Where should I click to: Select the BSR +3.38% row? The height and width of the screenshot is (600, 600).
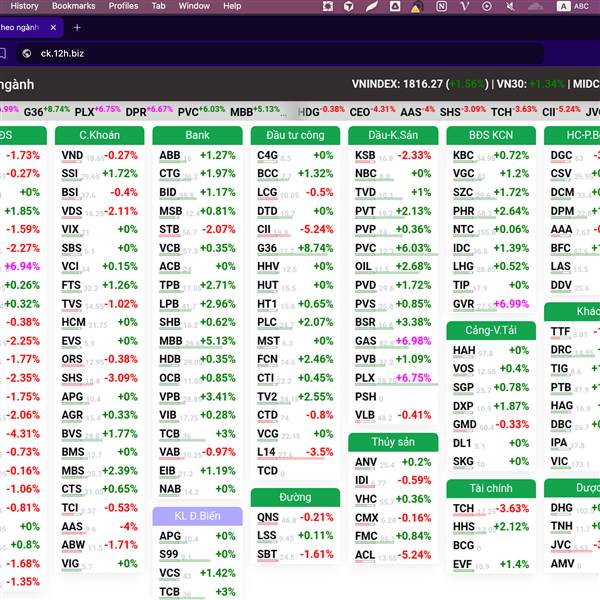393,322
